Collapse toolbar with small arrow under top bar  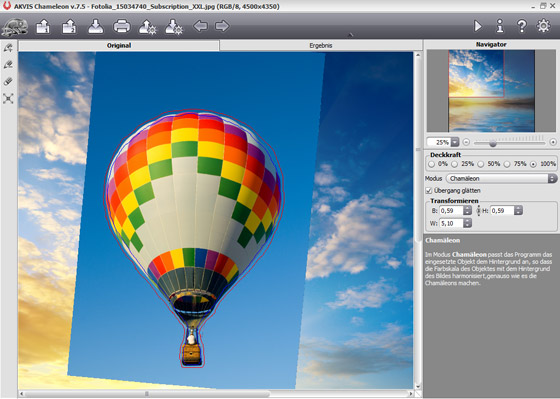point(351,35)
